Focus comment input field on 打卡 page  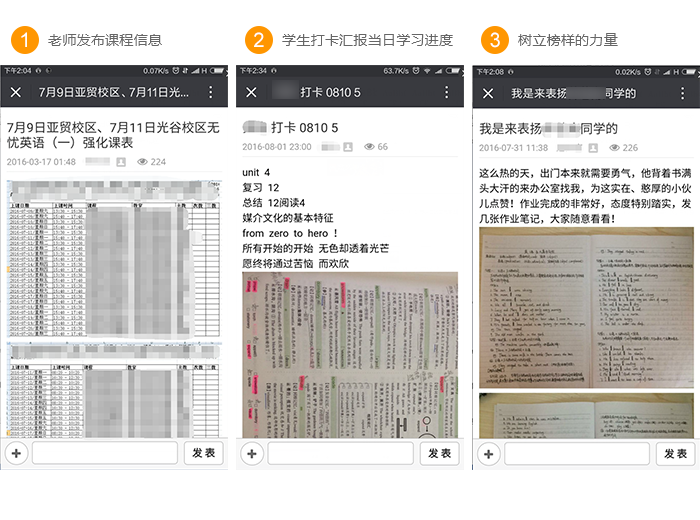click(x=340, y=454)
